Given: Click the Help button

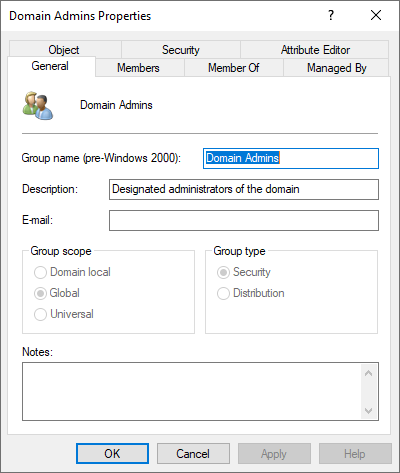Looking at the screenshot, I should point(355,453).
